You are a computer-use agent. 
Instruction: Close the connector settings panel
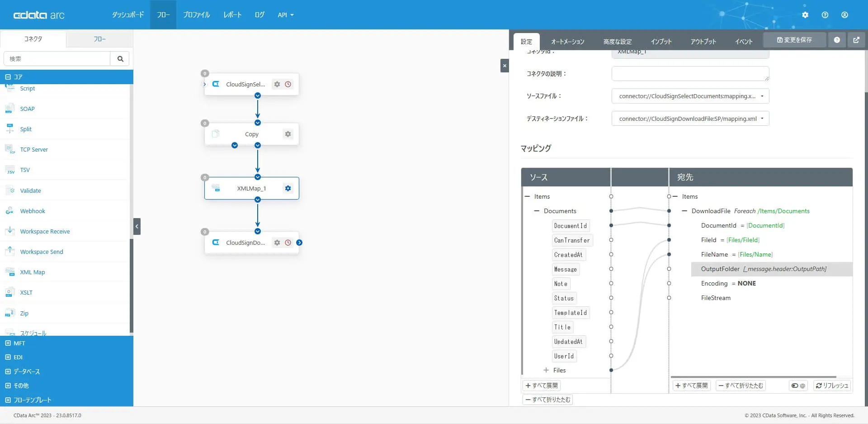[x=505, y=66]
